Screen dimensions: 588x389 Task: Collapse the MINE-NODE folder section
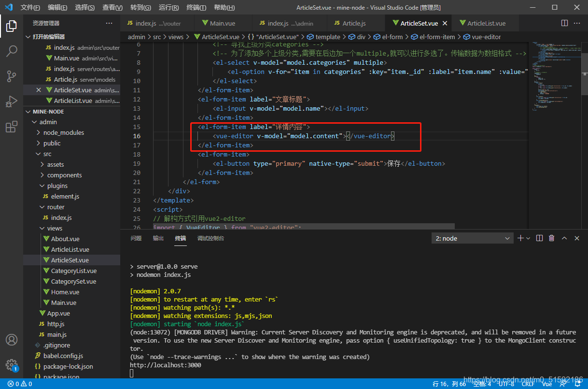[48, 112]
